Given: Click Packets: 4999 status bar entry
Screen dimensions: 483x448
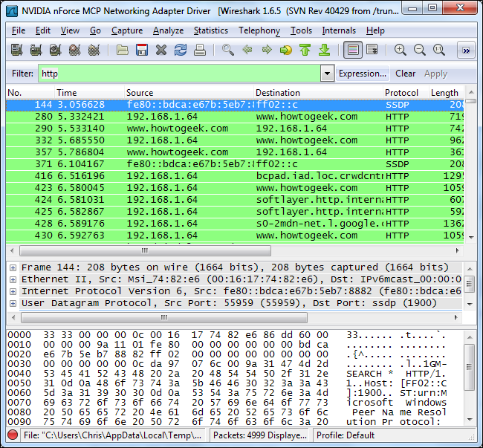Looking at the screenshot, I should [260, 435].
